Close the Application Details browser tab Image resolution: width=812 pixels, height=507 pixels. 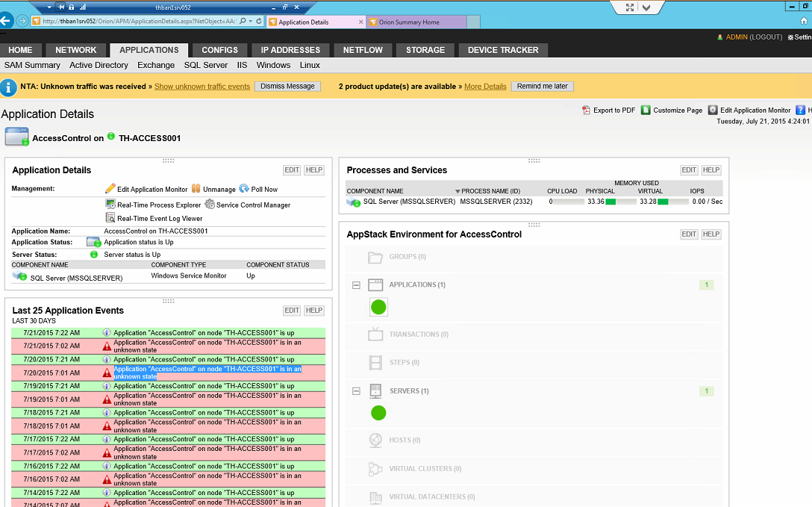point(361,22)
